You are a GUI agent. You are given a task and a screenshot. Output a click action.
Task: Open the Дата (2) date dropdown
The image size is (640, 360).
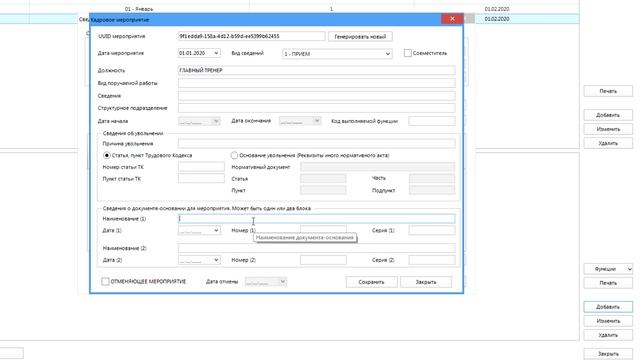216,260
